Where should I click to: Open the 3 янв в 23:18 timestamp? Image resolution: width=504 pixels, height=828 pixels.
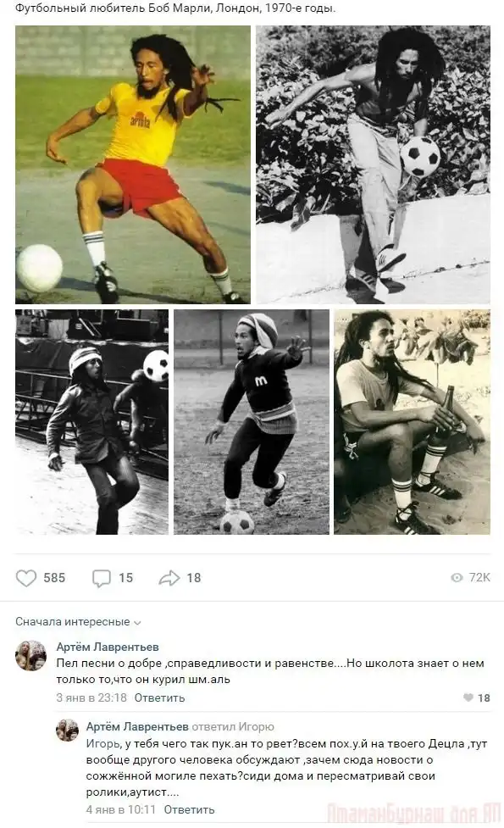point(91,697)
